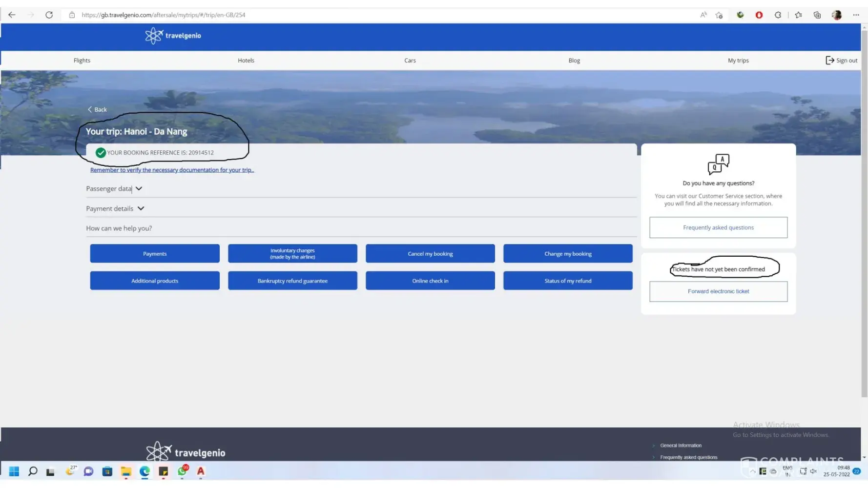Click the Sign out icon

click(829, 61)
